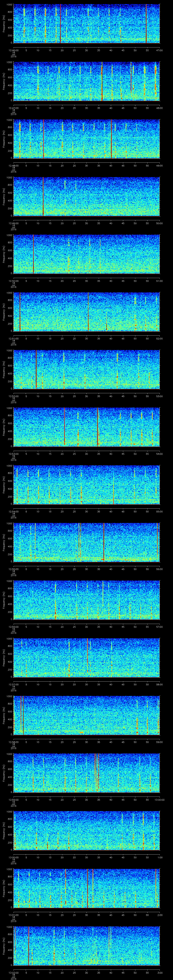173x980 pixels.
Task: Click the 13:02:00 start time label
Action: click(14, 973)
